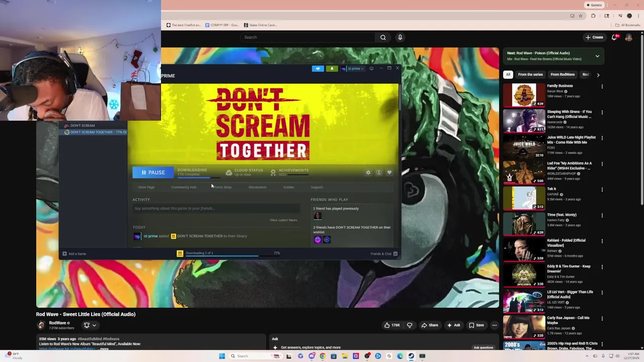Click the activity comment input field
This screenshot has width=644, height=362.
tap(216, 208)
